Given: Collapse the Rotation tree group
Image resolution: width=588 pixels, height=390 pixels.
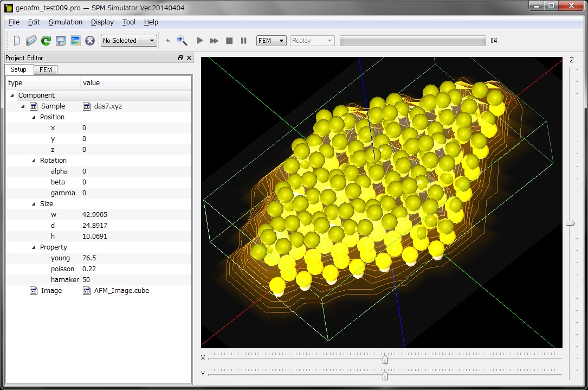Looking at the screenshot, I should [x=34, y=161].
